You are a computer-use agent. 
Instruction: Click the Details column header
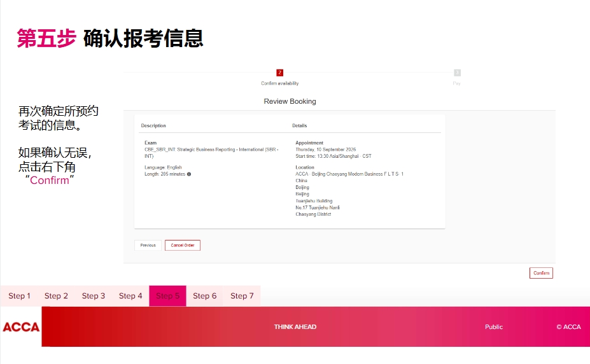[300, 125]
